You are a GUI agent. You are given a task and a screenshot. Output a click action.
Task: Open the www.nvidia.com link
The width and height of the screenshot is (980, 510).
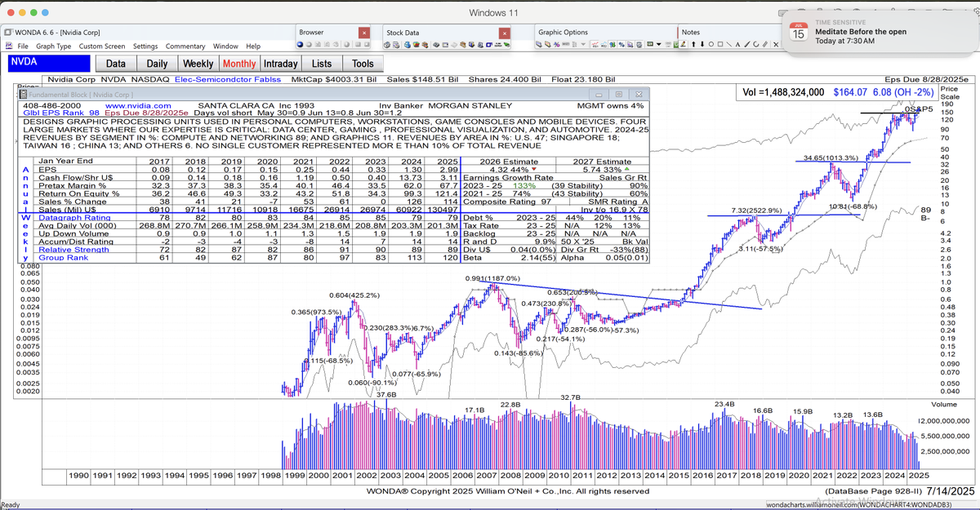138,106
